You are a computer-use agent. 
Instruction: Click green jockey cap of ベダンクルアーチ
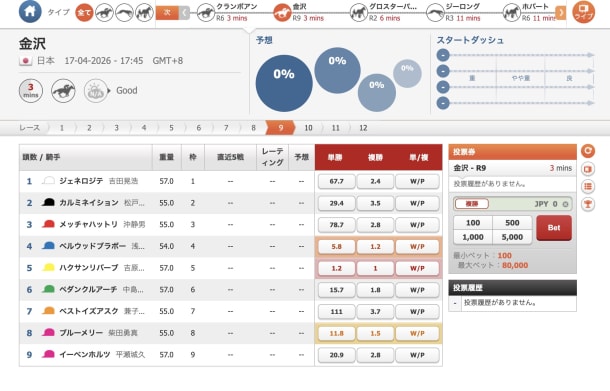click(48, 289)
